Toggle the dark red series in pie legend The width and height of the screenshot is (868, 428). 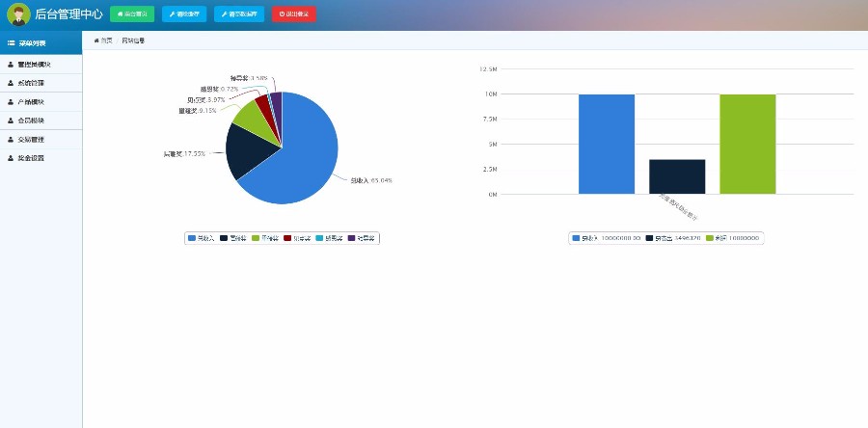[x=296, y=238]
